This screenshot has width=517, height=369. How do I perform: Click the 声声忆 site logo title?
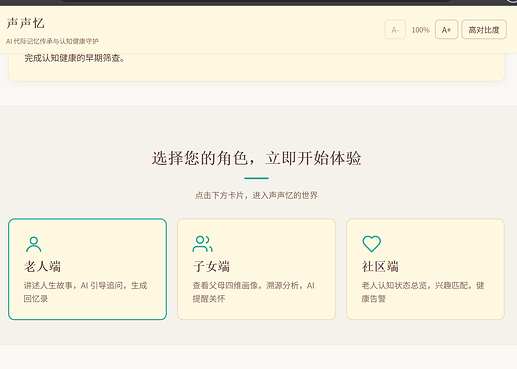(x=25, y=23)
